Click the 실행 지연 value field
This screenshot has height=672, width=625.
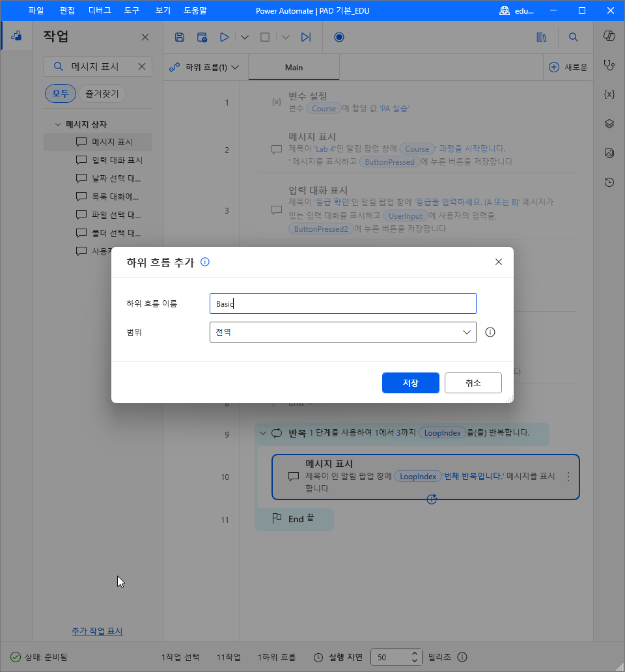click(x=391, y=657)
